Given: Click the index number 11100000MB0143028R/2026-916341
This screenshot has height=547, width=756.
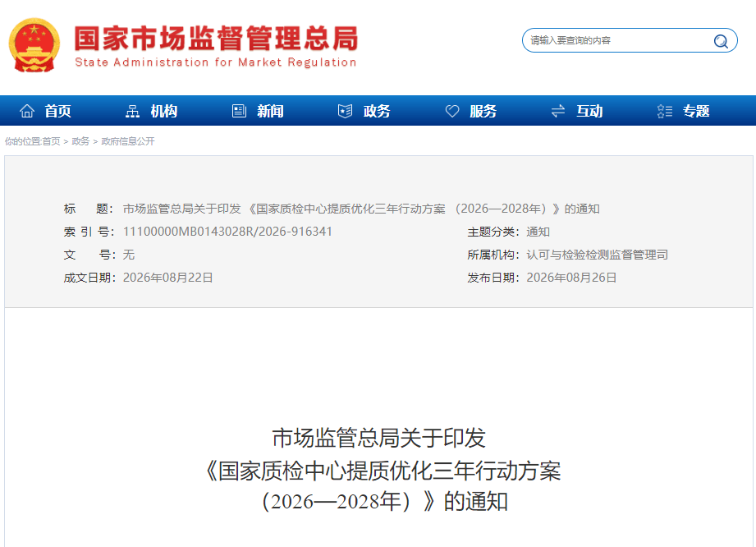Looking at the screenshot, I should 227,232.
